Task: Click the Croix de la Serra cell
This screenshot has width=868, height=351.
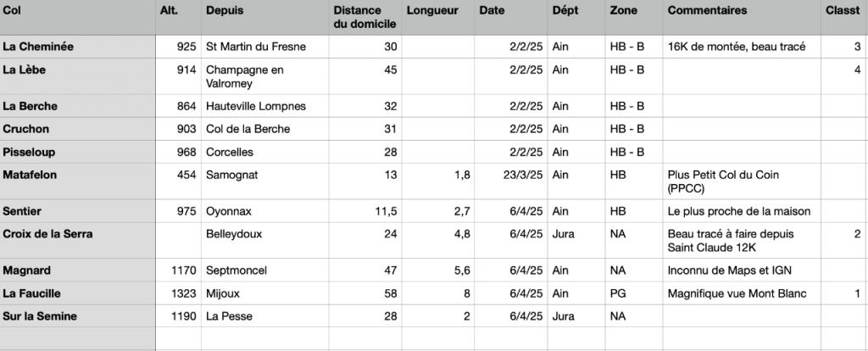Action: (x=77, y=240)
